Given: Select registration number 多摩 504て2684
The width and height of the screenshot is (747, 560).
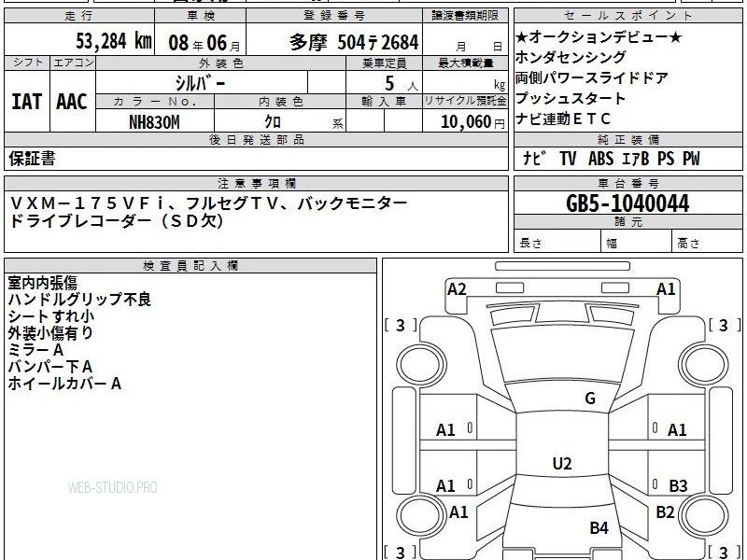Looking at the screenshot, I should [354, 42].
